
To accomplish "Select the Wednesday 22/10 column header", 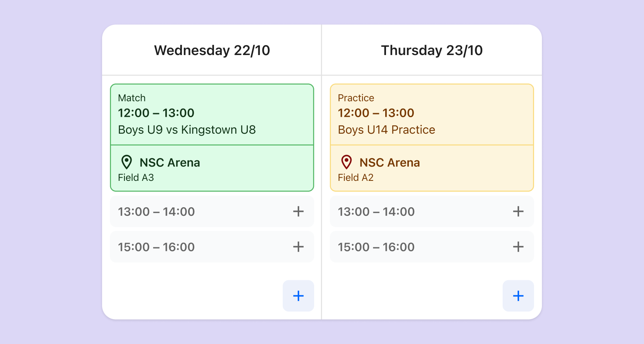I will 212,50.
